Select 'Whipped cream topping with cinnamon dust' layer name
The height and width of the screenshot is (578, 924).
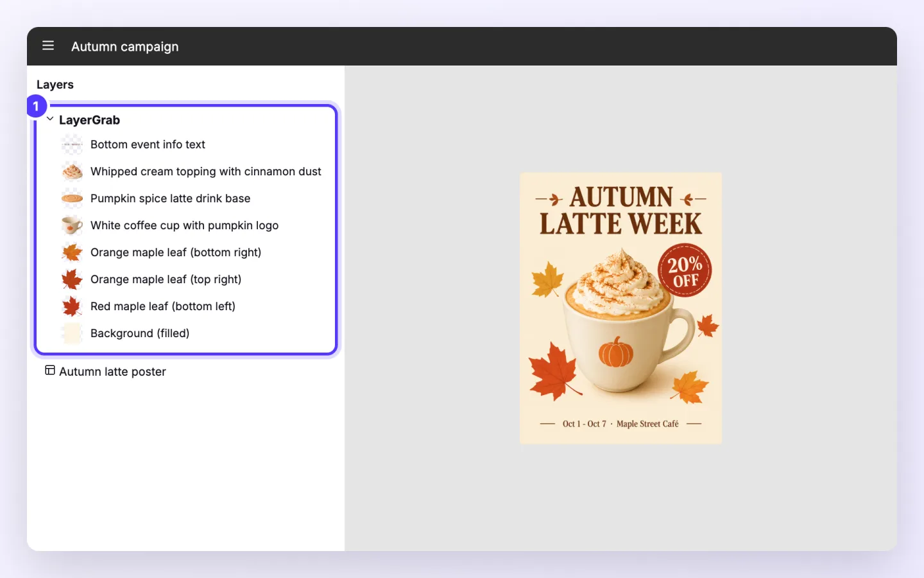[x=206, y=171]
